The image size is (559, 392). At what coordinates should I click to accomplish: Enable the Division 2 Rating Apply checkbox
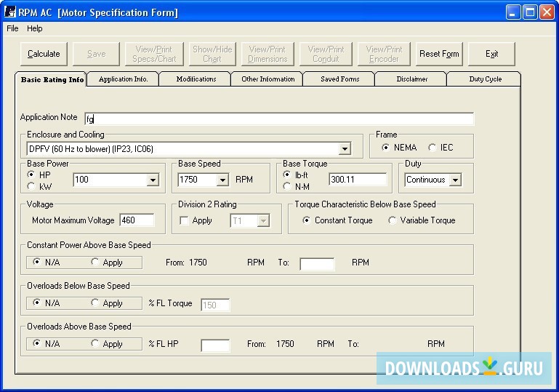click(x=184, y=220)
